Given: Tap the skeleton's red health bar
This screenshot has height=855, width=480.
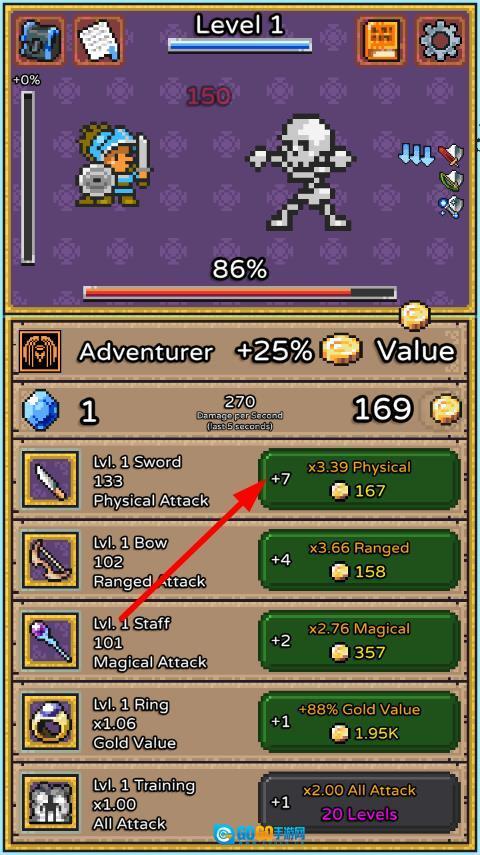Looking at the screenshot, I should [240, 293].
